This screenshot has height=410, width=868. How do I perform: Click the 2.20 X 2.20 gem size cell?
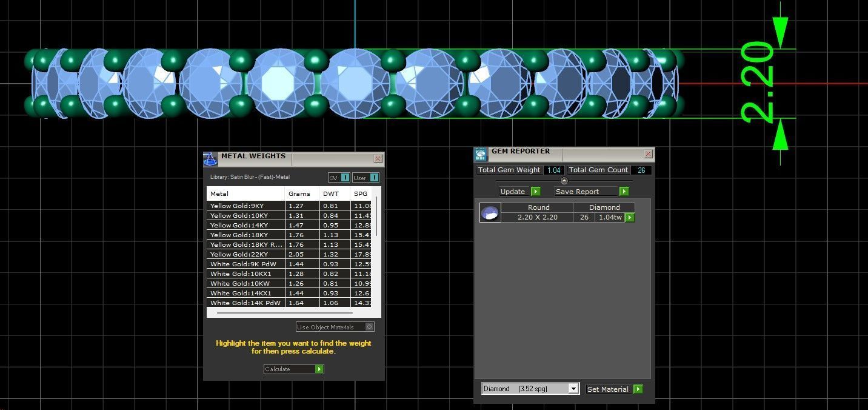[538, 217]
